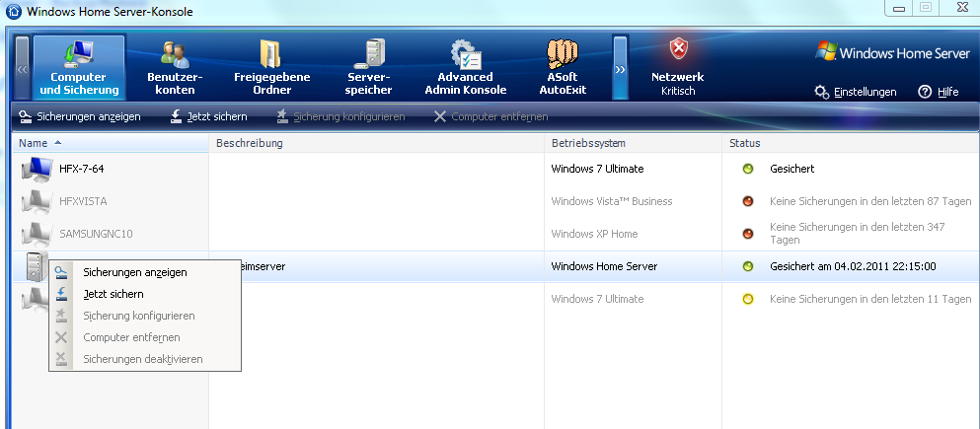This screenshot has height=429, width=980.
Task: Sort by the Status column header
Action: point(851,143)
